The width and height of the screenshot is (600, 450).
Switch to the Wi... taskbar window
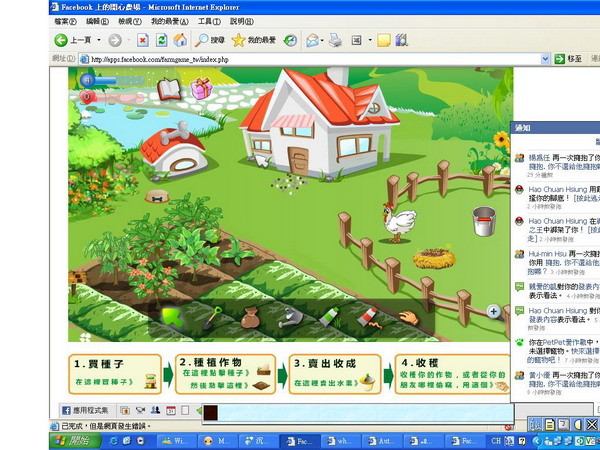(177, 441)
